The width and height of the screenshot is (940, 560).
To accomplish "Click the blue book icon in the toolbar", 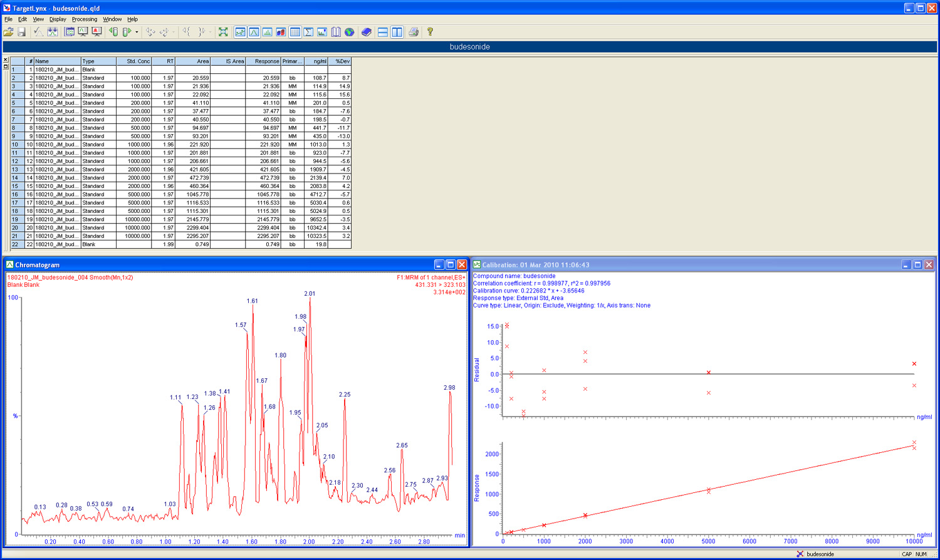I will point(367,32).
